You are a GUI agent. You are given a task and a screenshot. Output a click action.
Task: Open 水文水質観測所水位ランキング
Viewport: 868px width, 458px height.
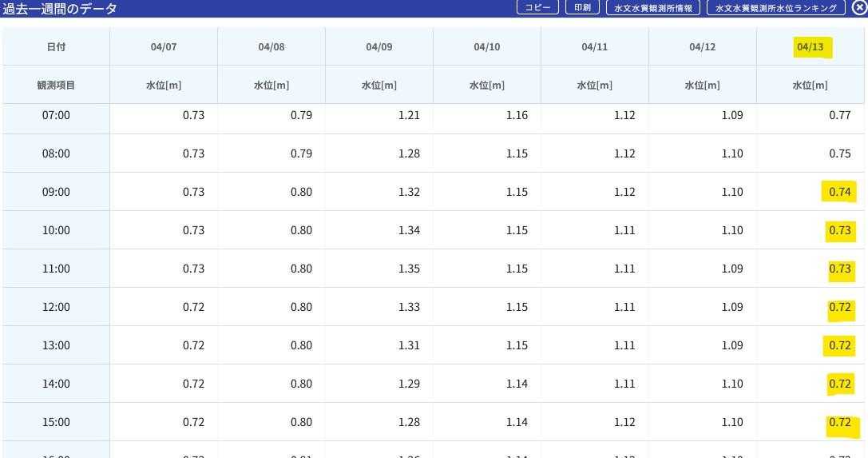[x=775, y=8]
